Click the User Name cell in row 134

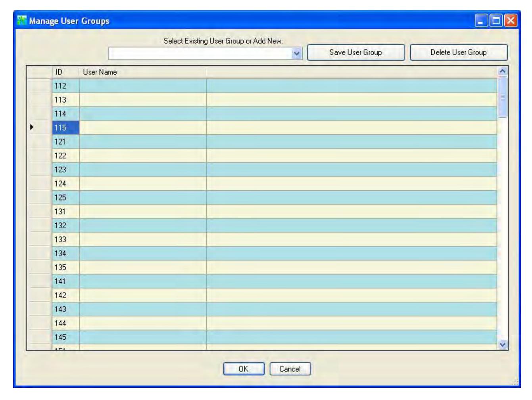(x=143, y=253)
